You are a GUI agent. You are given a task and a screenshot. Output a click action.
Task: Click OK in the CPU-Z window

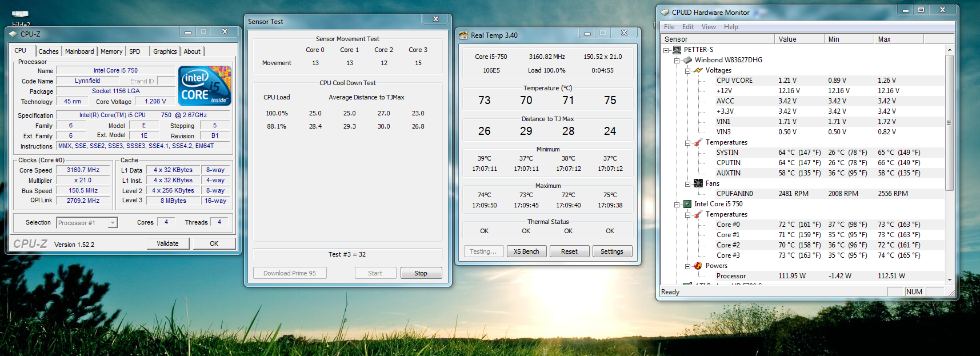click(214, 243)
